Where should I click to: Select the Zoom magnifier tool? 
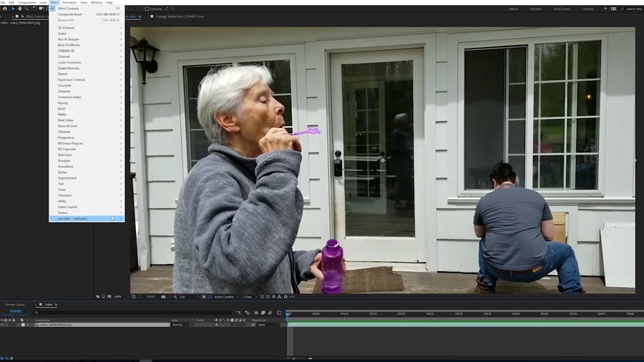26,9
